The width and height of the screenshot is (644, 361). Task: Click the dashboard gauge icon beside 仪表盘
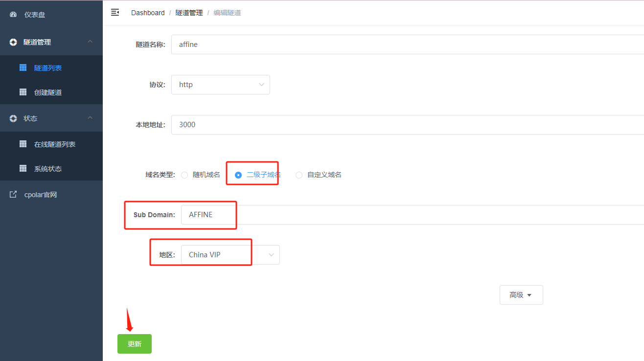(13, 15)
